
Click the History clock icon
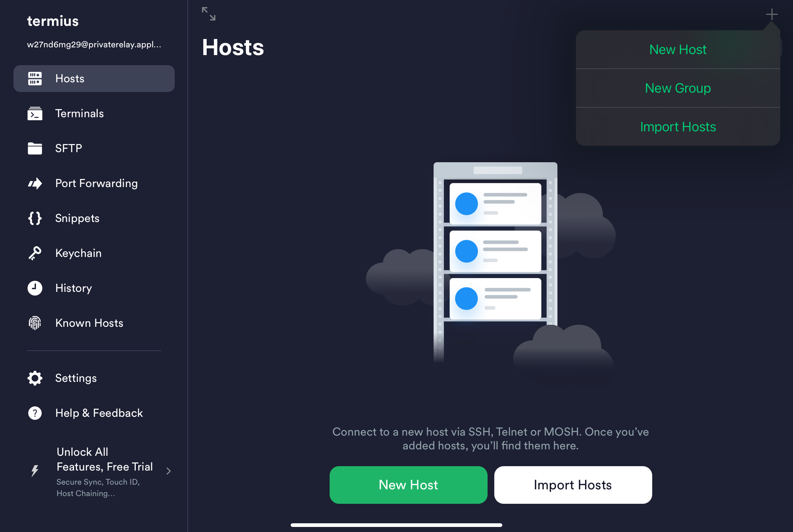click(35, 288)
